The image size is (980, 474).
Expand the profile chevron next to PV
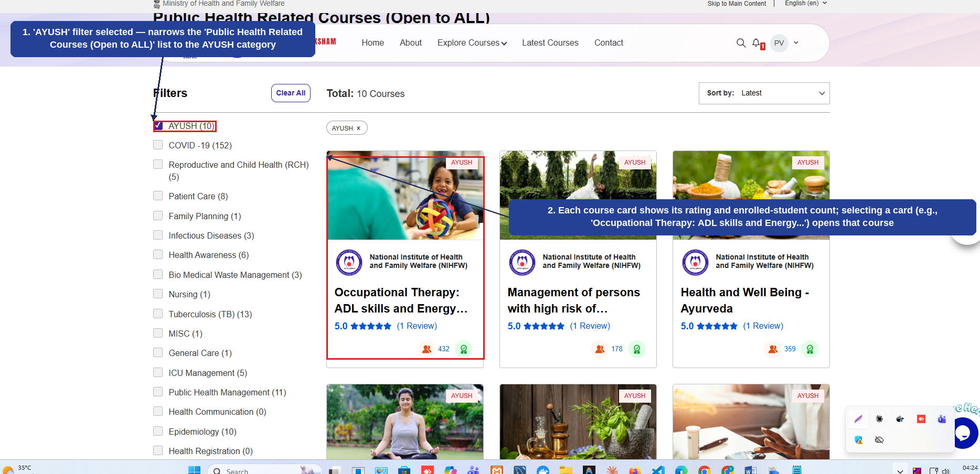(x=796, y=43)
